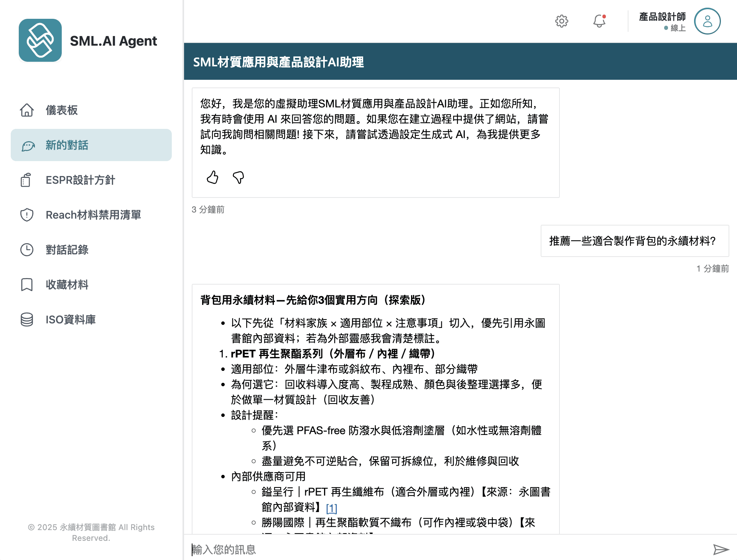The image size is (737, 560).
Task: Click the thumbs-up icon on welcome message
Action: (x=212, y=178)
